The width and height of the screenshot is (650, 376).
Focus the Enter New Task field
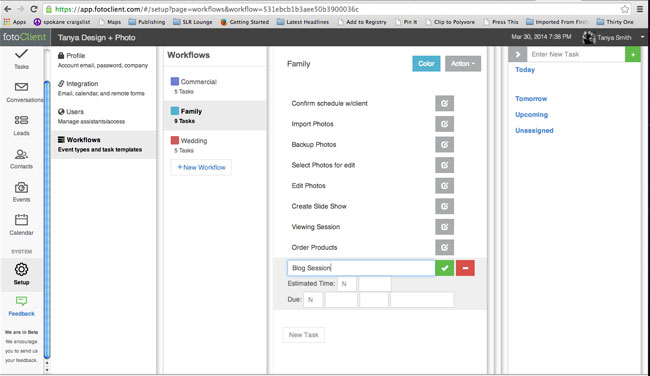575,54
